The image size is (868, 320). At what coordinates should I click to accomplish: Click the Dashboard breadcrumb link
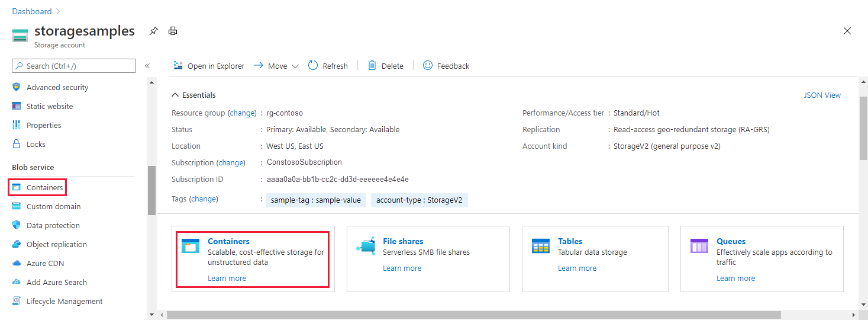tap(32, 11)
